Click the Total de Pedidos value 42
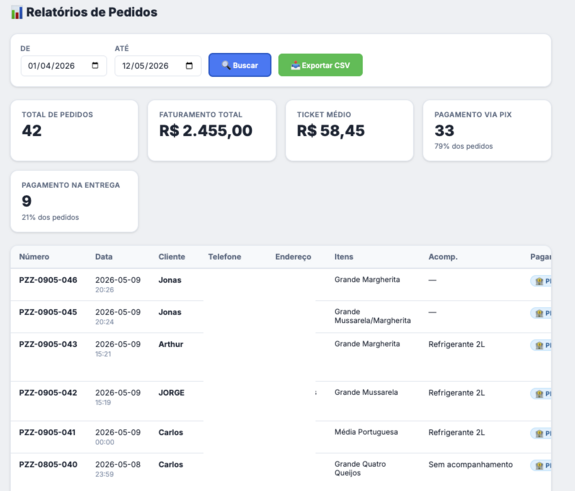This screenshot has width=575, height=491. 32,131
